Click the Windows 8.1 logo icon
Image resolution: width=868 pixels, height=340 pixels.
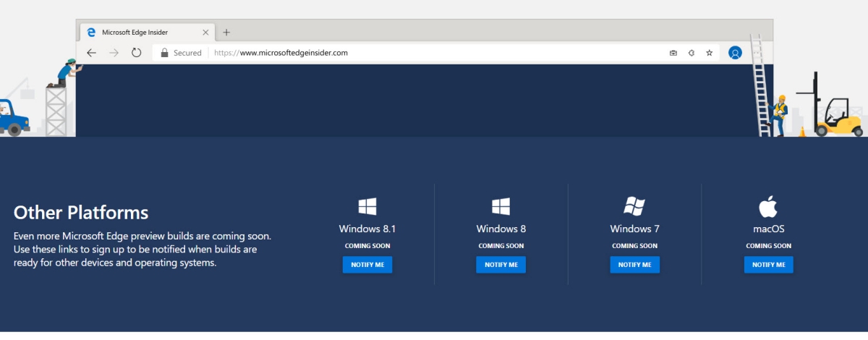[367, 207]
